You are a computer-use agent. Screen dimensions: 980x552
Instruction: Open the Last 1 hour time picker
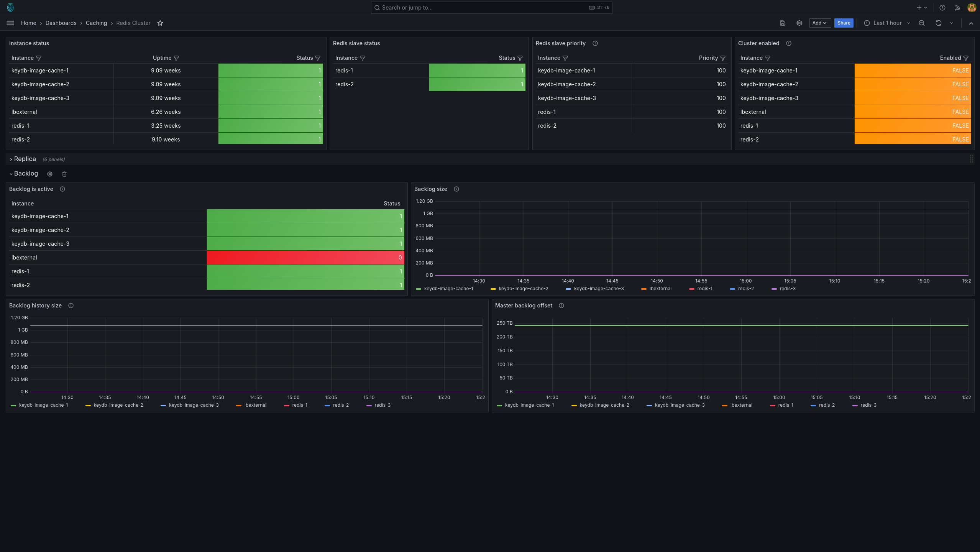pyautogui.click(x=887, y=23)
